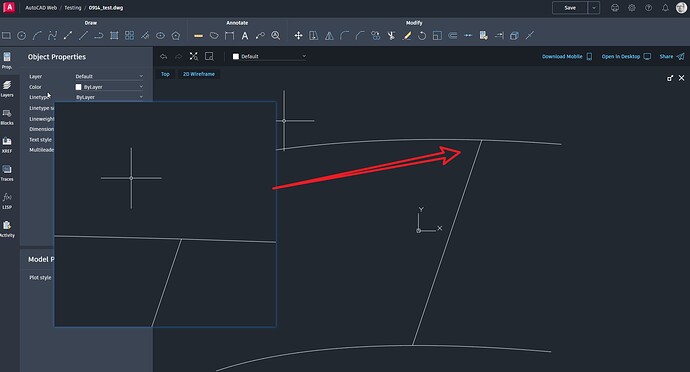Image resolution: width=690 pixels, height=372 pixels.
Task: Open the Layer property dropdown
Action: (109, 76)
